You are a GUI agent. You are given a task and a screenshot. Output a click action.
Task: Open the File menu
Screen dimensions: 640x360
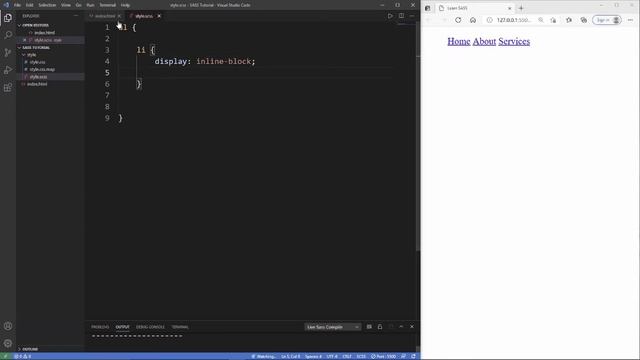tap(17, 5)
